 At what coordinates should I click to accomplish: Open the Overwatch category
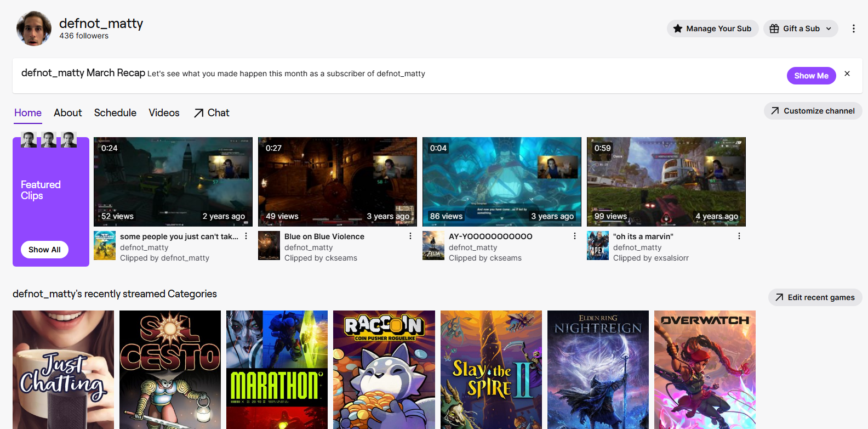pos(705,370)
